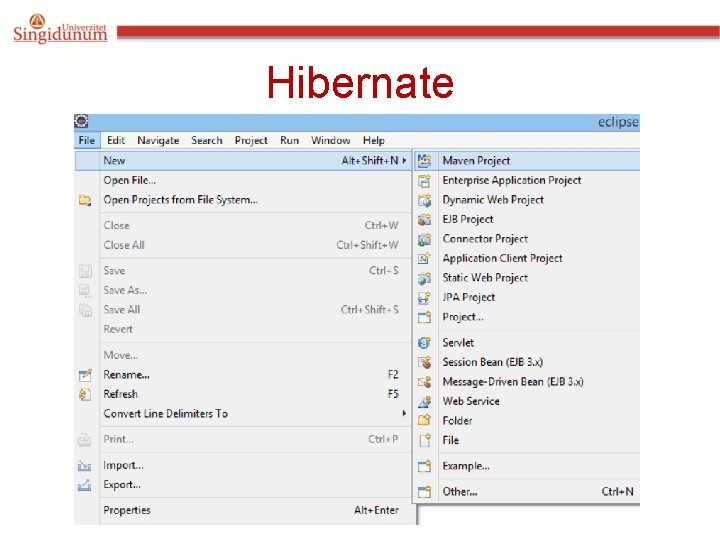The height and width of the screenshot is (540, 720).
Task: Click the Other... wizard icon
Action: pyautogui.click(x=425, y=492)
